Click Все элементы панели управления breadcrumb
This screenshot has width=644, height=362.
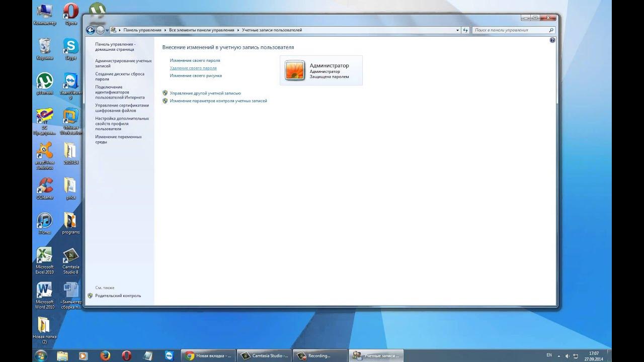201,30
